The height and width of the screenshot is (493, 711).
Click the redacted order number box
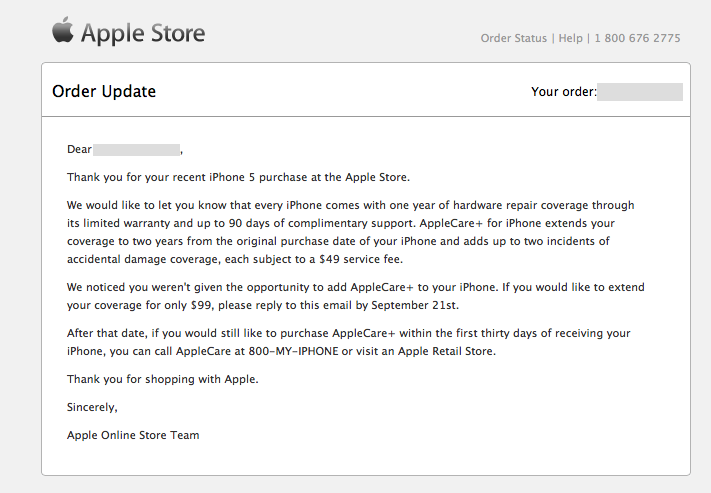coord(640,92)
